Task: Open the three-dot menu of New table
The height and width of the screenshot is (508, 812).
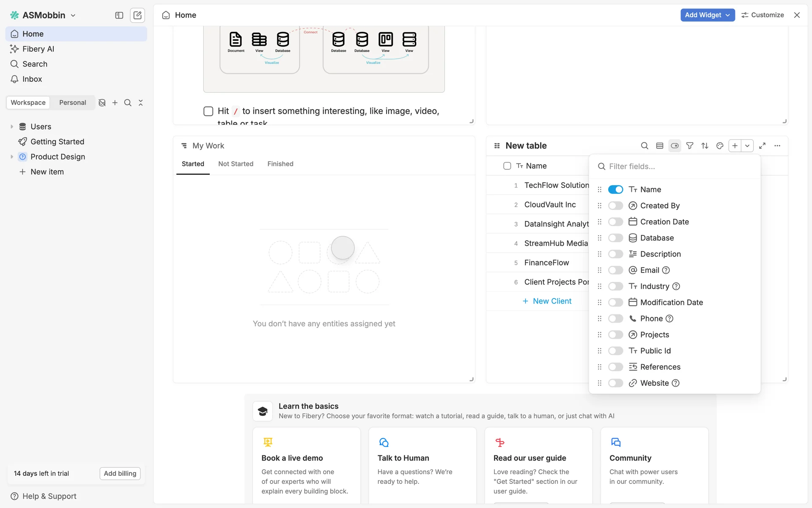Action: pos(777,146)
